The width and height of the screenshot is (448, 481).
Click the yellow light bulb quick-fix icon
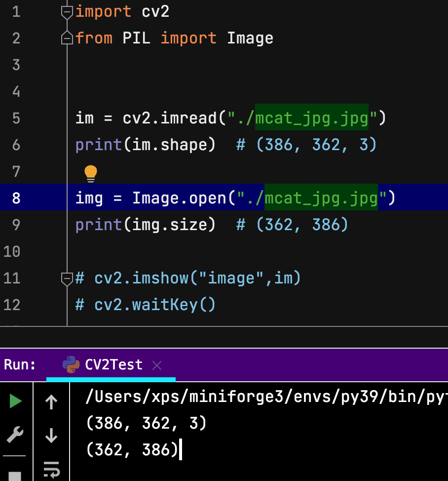90,173
